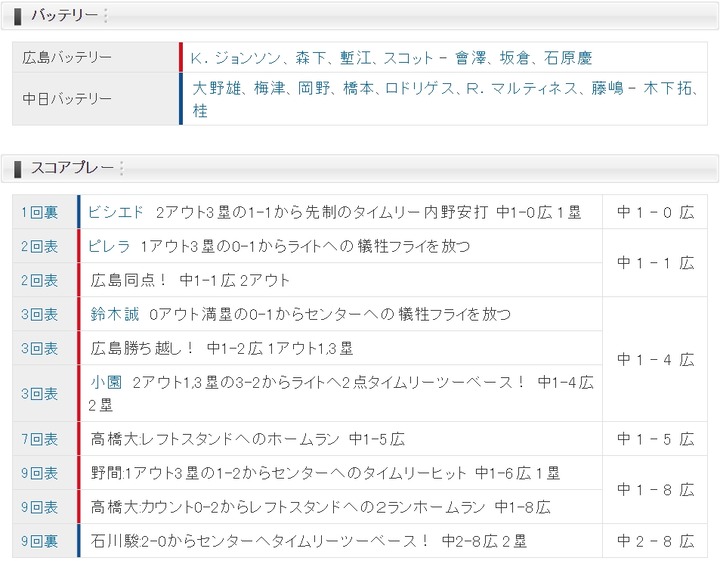
Task: Select the 1回裏 inning cell
Action: coord(45,212)
